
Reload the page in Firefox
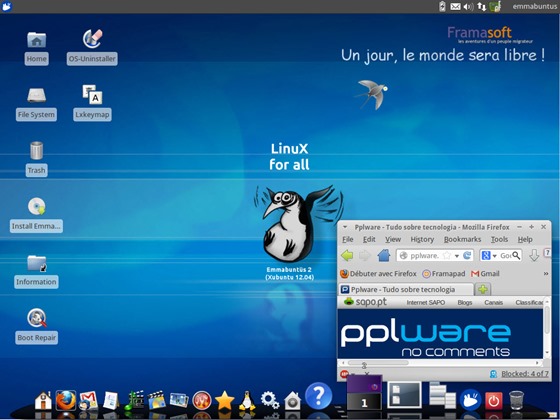pos(467,255)
